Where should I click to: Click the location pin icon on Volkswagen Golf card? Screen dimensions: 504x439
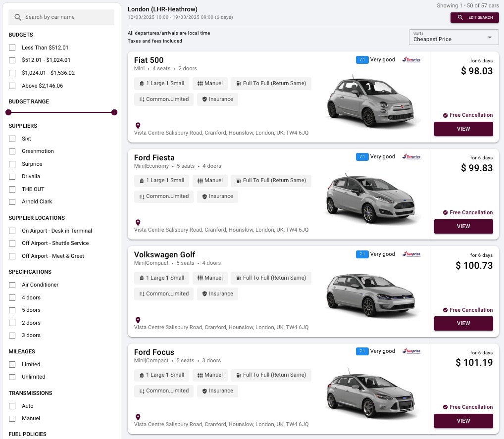point(138,320)
